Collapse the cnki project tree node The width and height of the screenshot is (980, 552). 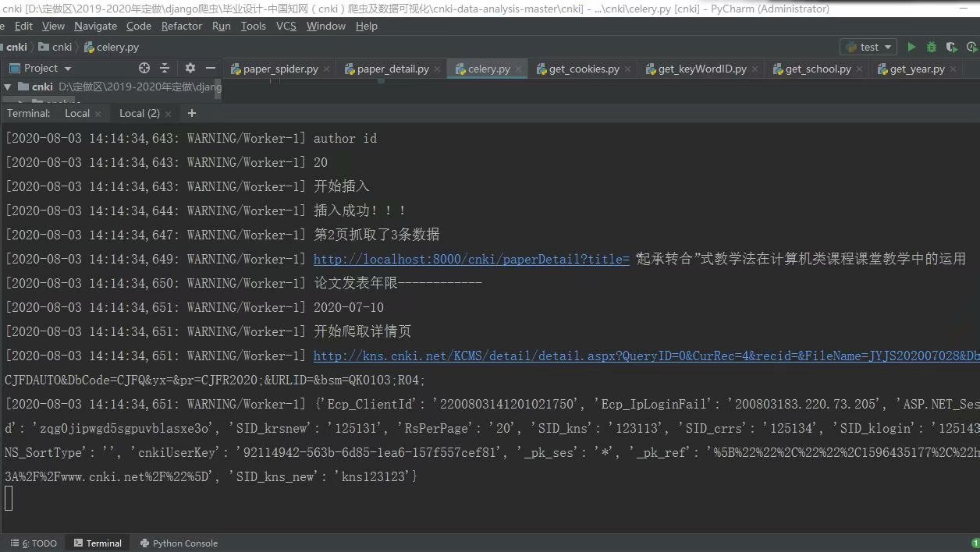click(x=7, y=87)
